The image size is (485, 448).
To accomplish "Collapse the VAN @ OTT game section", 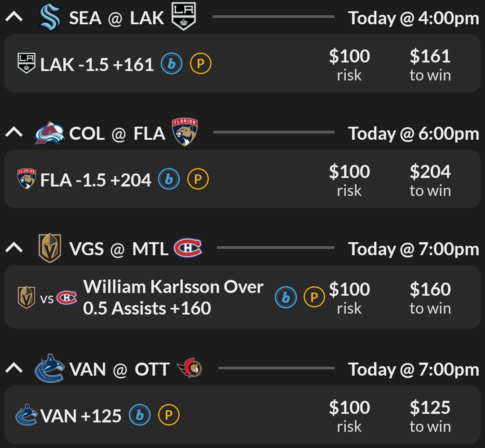I will click(14, 369).
